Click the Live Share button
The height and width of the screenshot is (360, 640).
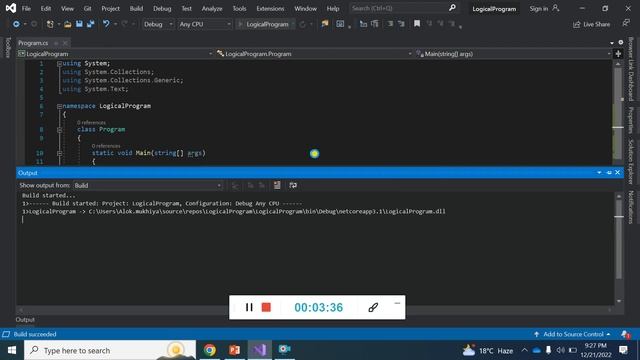tap(591, 24)
